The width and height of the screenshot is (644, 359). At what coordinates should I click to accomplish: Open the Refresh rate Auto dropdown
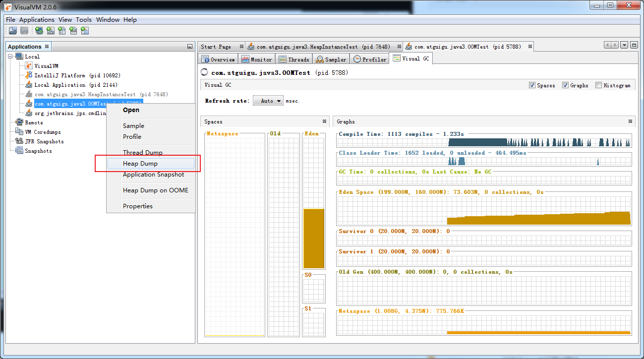(x=268, y=101)
